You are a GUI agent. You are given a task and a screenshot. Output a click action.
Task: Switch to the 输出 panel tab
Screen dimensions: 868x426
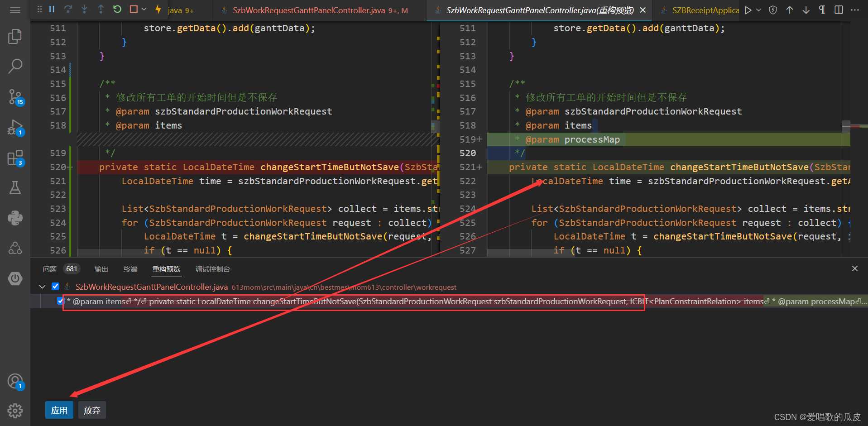click(x=101, y=269)
